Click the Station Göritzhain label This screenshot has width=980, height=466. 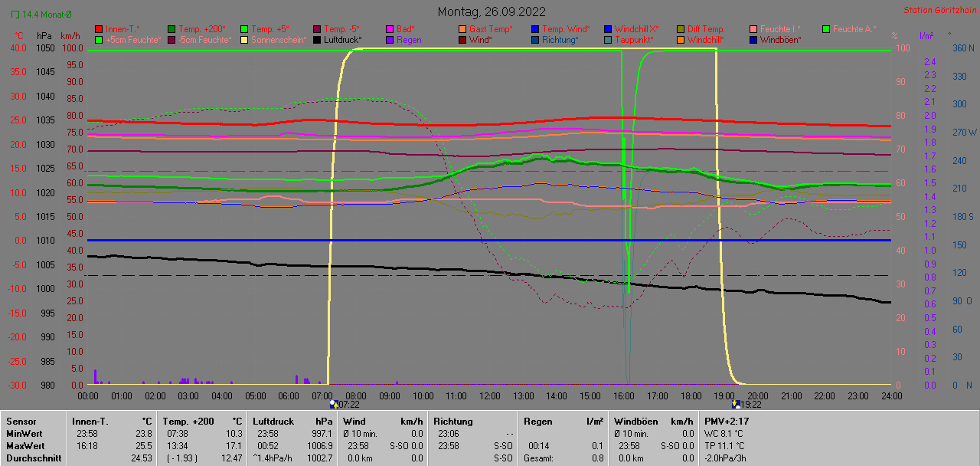point(939,10)
